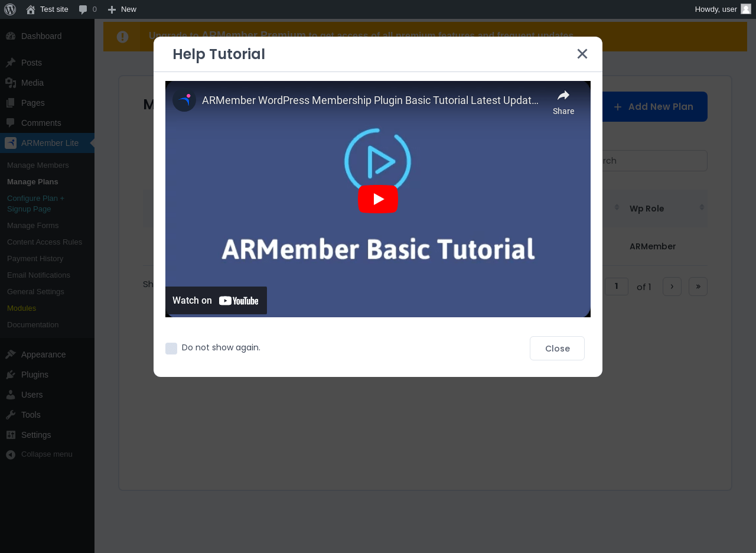Go to last page of plans
The height and width of the screenshot is (553, 756).
click(x=698, y=287)
